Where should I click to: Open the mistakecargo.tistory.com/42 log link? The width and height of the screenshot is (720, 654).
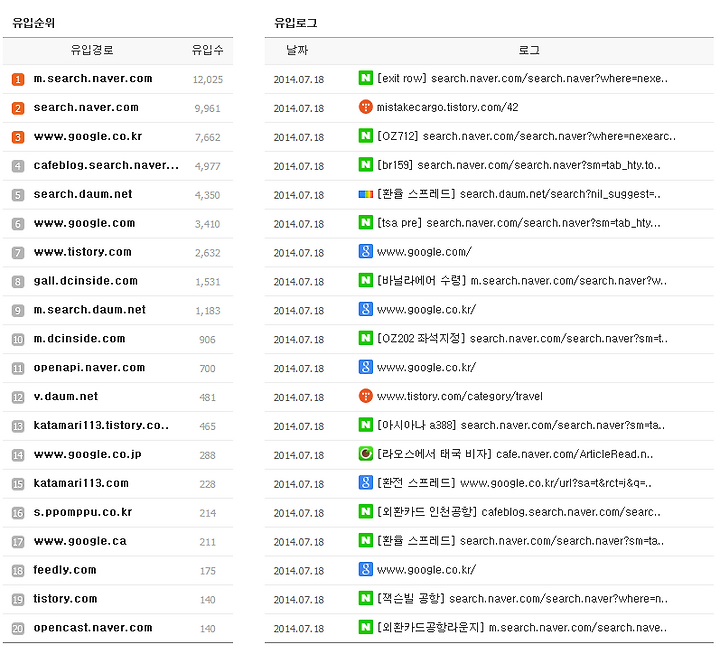[447, 107]
